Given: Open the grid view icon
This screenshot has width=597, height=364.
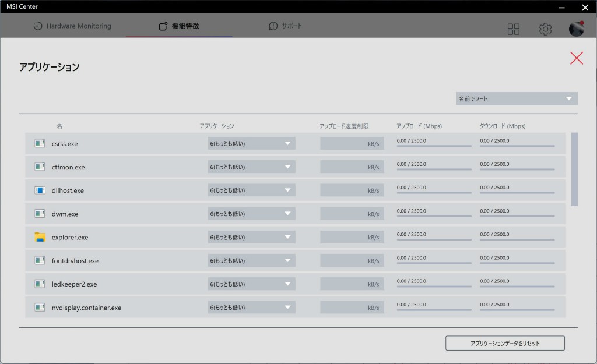Looking at the screenshot, I should pos(513,29).
